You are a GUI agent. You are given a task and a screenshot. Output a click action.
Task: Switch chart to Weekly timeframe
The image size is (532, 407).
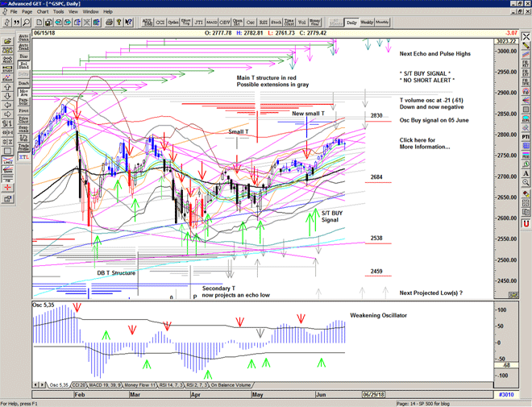(x=367, y=23)
